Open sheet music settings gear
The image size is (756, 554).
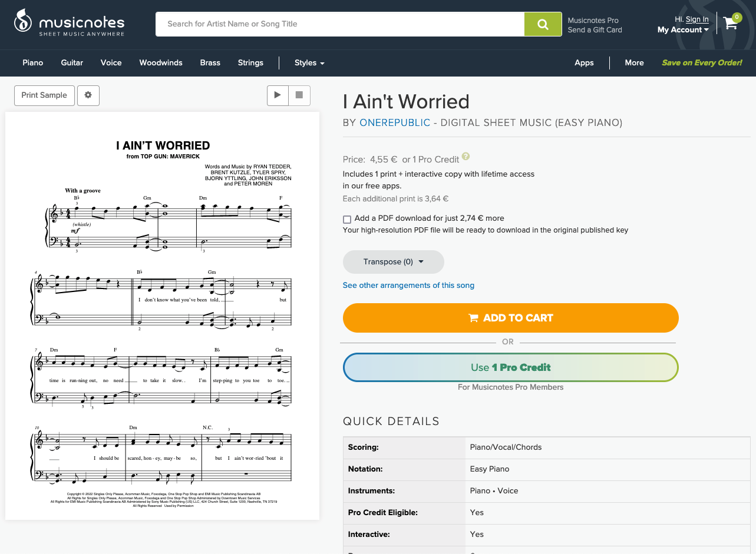click(88, 95)
